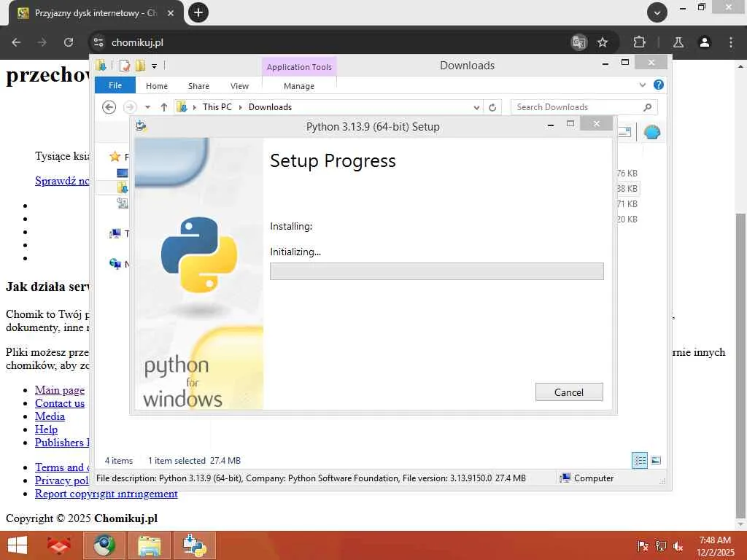View site information for chomikuj.pl

pyautogui.click(x=98, y=42)
